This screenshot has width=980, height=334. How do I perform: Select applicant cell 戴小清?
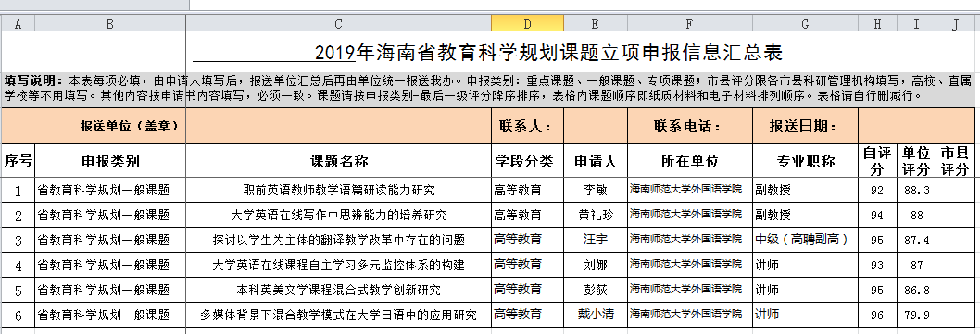pyautogui.click(x=596, y=315)
